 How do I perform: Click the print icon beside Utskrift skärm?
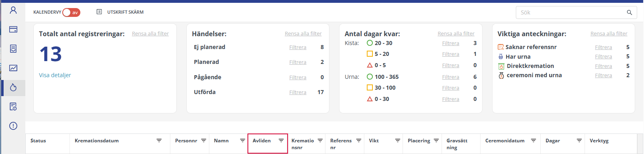pos(99,12)
